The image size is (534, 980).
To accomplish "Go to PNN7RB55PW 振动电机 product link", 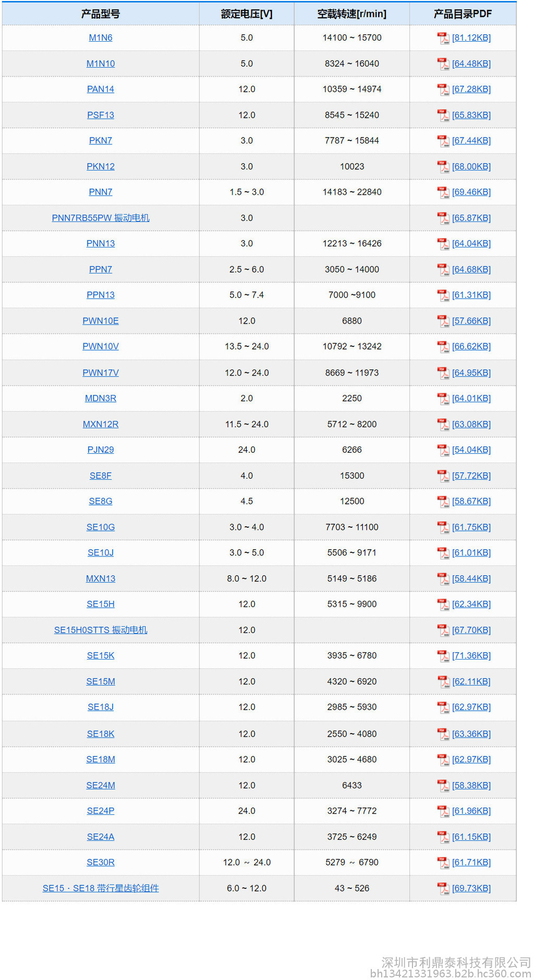I will point(101,218).
